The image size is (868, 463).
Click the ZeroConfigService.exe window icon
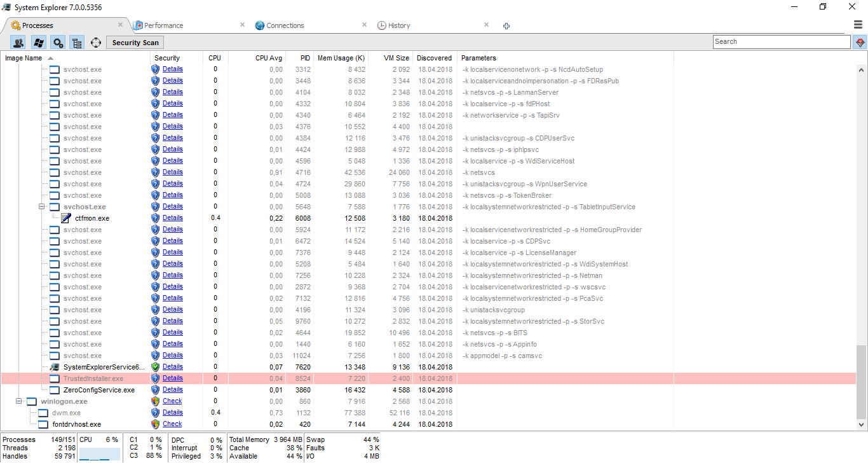pyautogui.click(x=55, y=390)
